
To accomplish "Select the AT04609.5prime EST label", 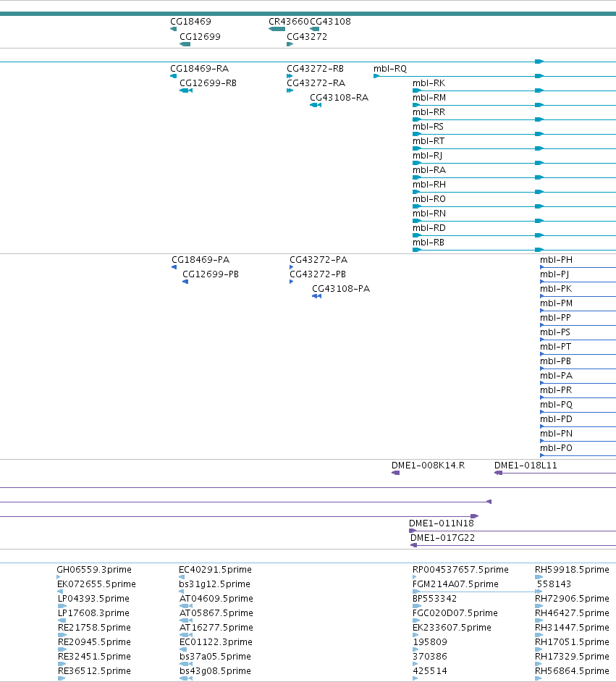I will pos(216,599).
